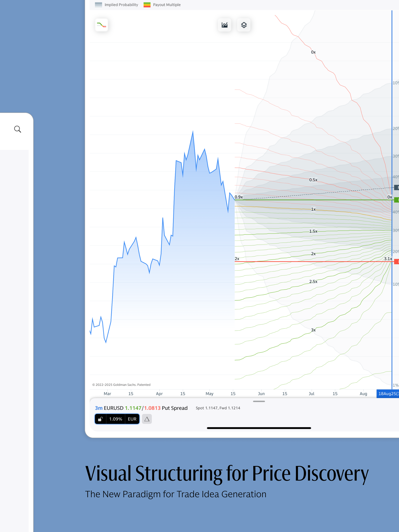
Task: Tap the search magnifier icon
Action: [18, 129]
